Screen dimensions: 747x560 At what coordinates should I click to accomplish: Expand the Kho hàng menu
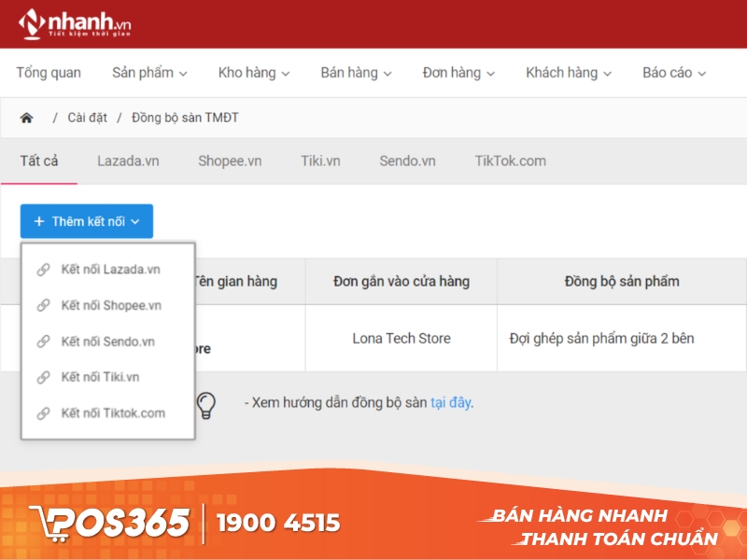click(x=254, y=73)
